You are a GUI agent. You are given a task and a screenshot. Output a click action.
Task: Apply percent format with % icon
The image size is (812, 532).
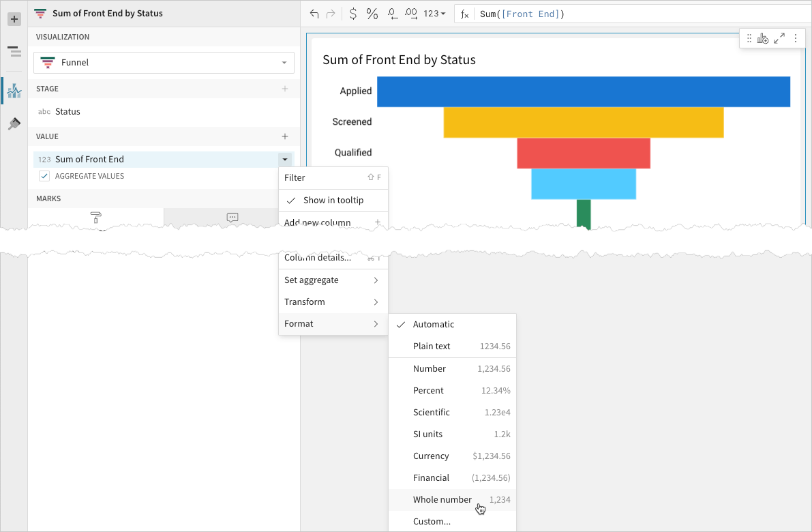tap(372, 14)
